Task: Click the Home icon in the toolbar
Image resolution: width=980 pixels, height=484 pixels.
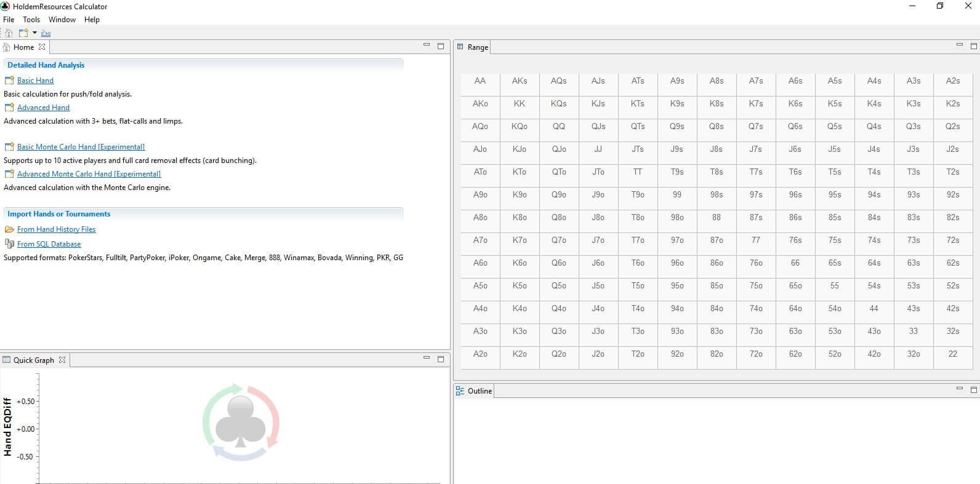Action: point(9,33)
